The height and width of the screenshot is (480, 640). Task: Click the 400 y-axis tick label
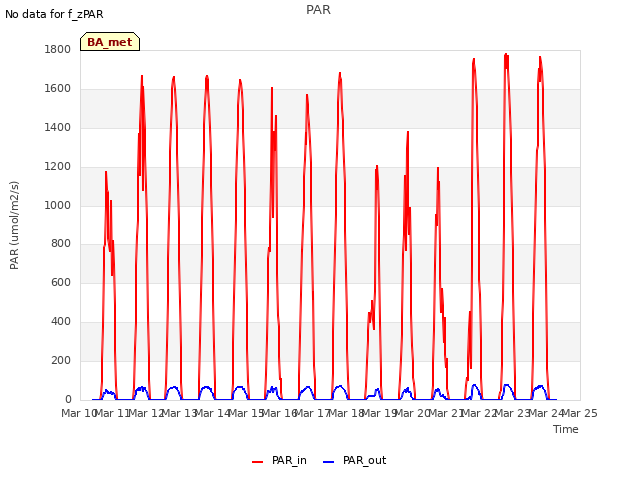61,322
